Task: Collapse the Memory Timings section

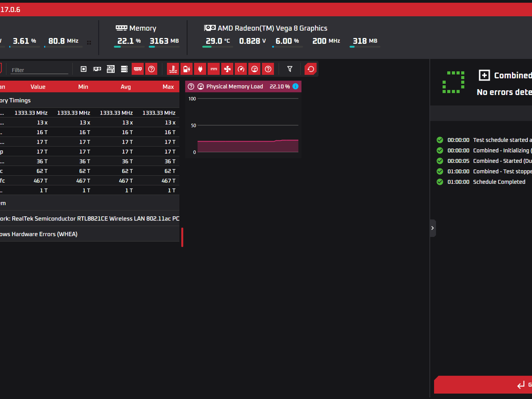Action: tap(90, 100)
